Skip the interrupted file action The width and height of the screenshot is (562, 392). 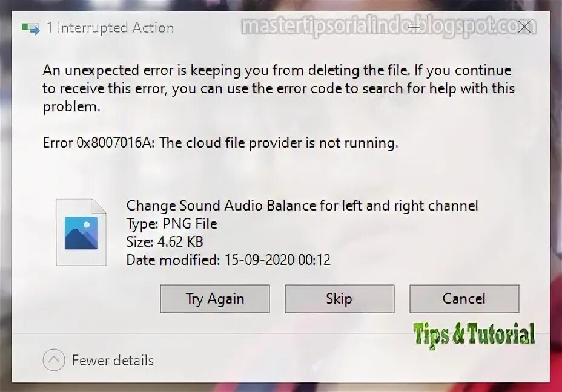pyautogui.click(x=339, y=299)
